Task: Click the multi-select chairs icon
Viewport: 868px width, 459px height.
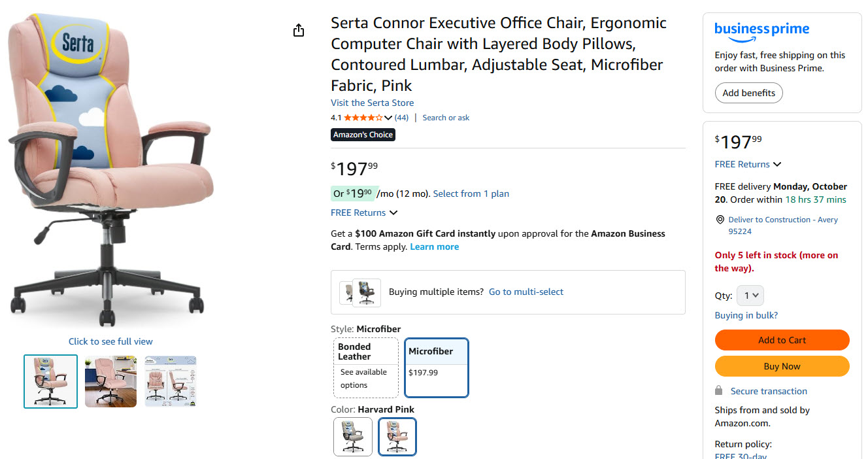Action: pyautogui.click(x=360, y=292)
